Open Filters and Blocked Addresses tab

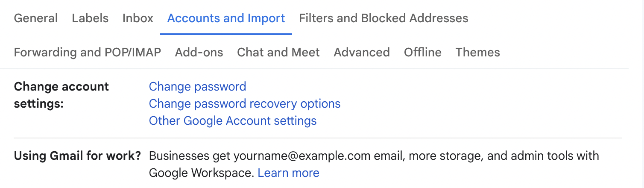(x=383, y=18)
